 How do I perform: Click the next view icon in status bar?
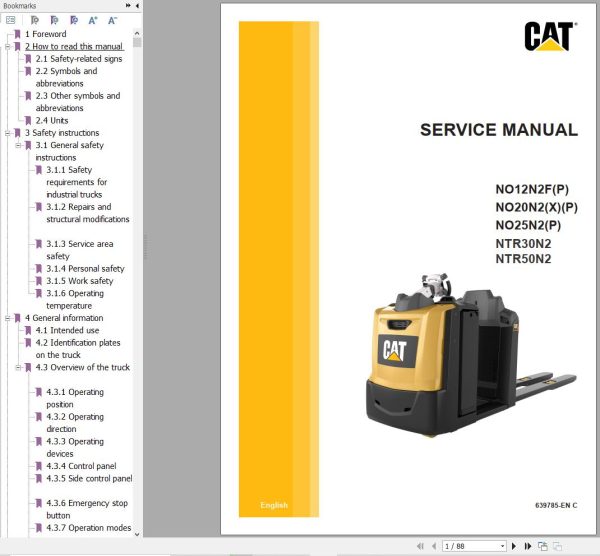click(558, 546)
